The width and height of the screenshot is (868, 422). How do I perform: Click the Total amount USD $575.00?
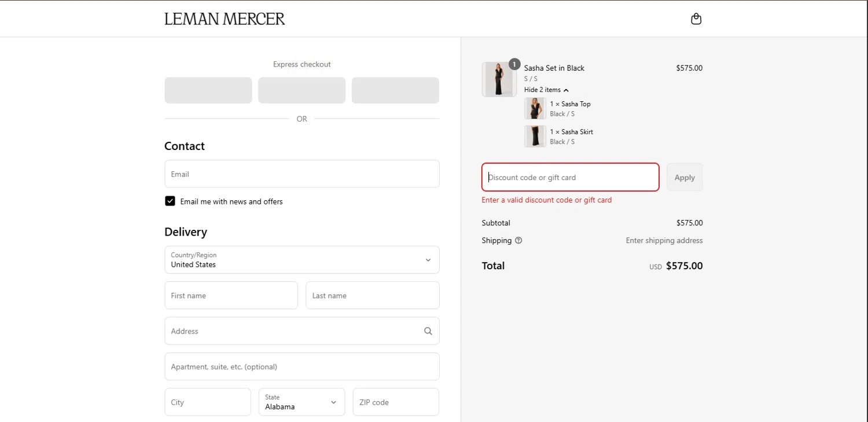pyautogui.click(x=676, y=266)
